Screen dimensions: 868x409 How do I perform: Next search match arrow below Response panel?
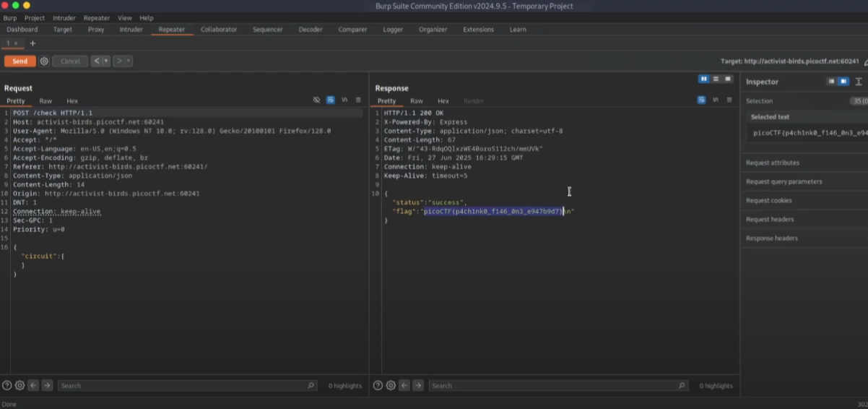click(418, 386)
